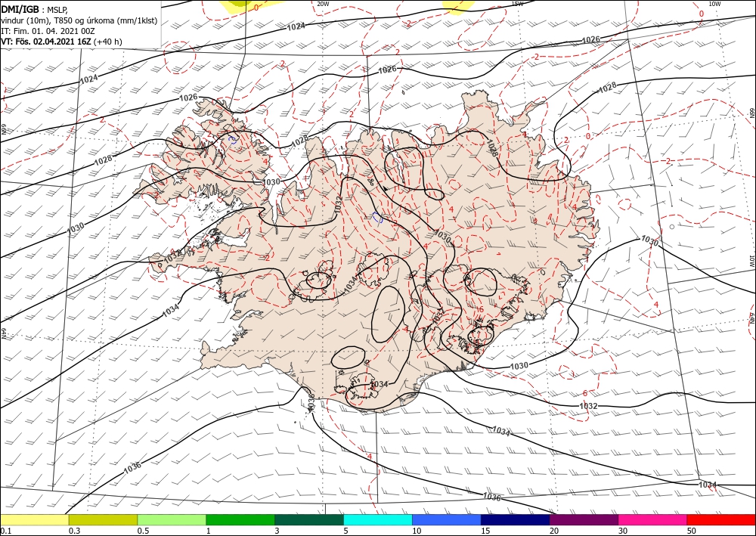Click the pink 30–50 legend color band
This screenshot has width=756, height=536.
(x=653, y=519)
